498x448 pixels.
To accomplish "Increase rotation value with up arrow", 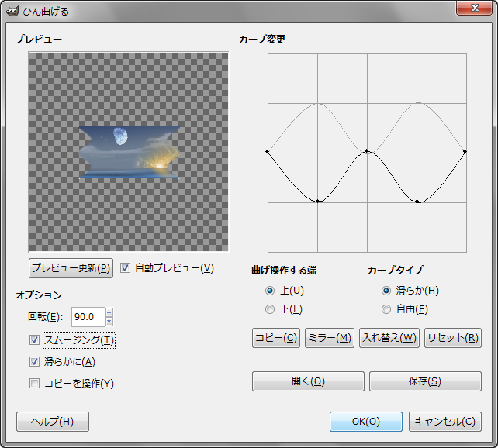I will pyautogui.click(x=109, y=312).
